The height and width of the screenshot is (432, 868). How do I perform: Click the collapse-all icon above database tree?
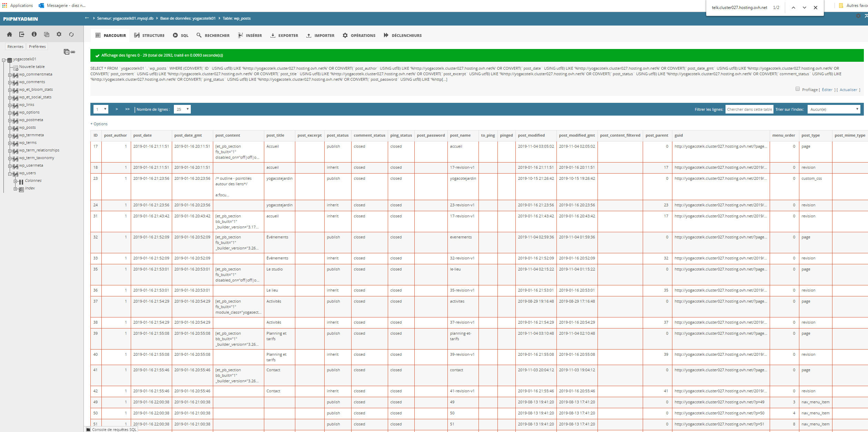coord(66,52)
